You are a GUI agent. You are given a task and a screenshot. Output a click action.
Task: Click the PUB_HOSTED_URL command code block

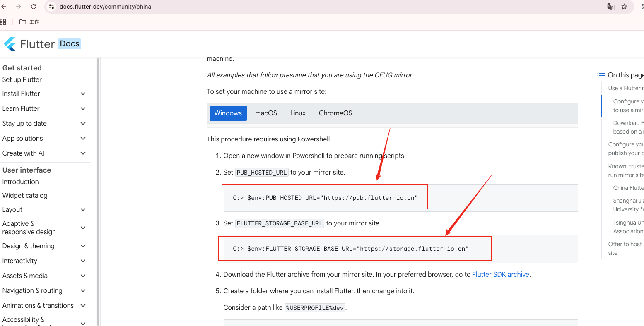(x=400, y=198)
